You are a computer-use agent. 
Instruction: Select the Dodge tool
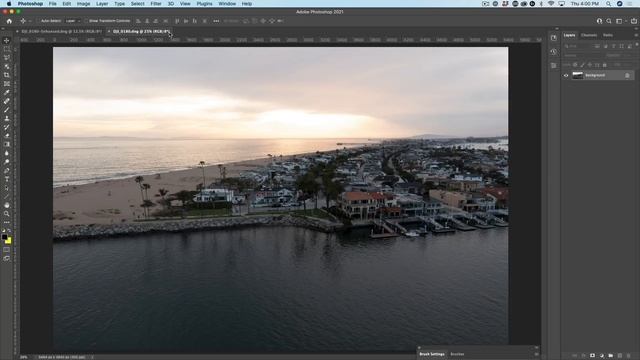7,162
